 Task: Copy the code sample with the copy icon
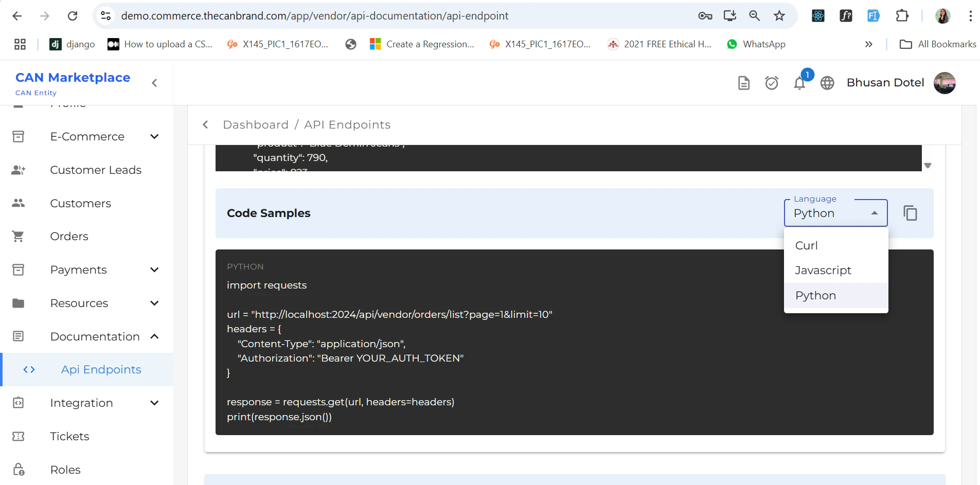coord(910,213)
